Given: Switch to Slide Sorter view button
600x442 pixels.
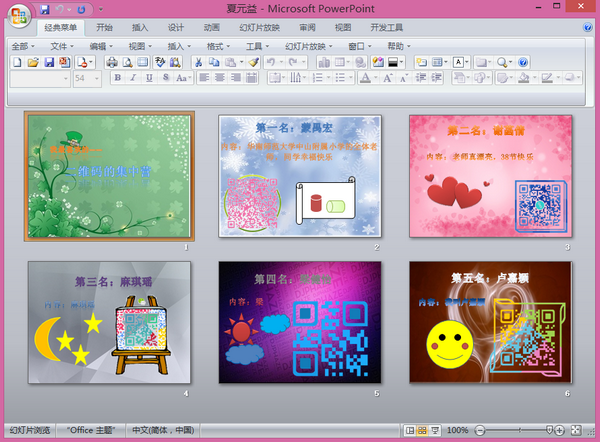Looking at the screenshot, I should 422,431.
